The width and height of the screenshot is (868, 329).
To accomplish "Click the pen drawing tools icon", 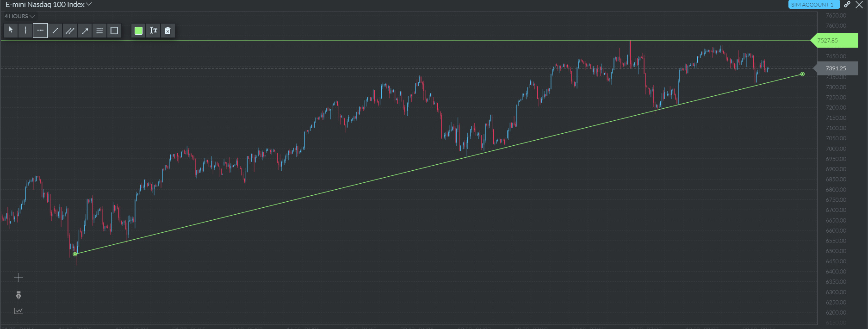I will coord(19,295).
